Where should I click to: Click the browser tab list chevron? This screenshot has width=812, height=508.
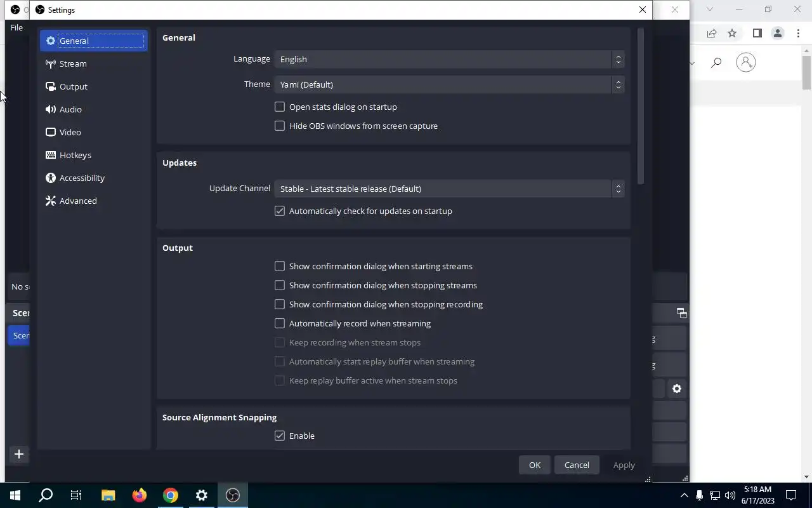point(710,9)
